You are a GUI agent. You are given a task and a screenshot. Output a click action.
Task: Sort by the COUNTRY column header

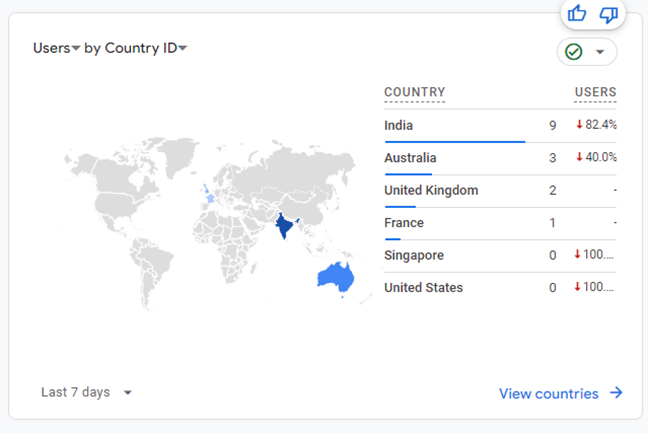(x=414, y=93)
